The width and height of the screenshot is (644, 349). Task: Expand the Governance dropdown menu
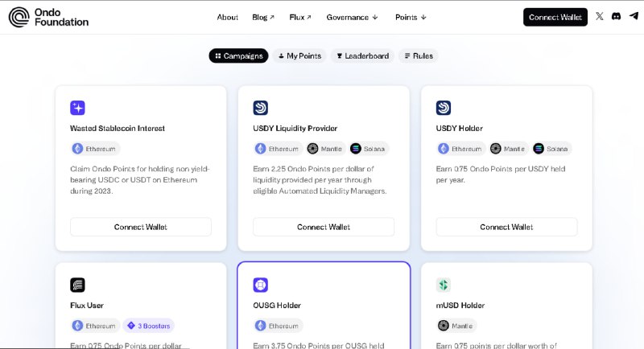[352, 17]
